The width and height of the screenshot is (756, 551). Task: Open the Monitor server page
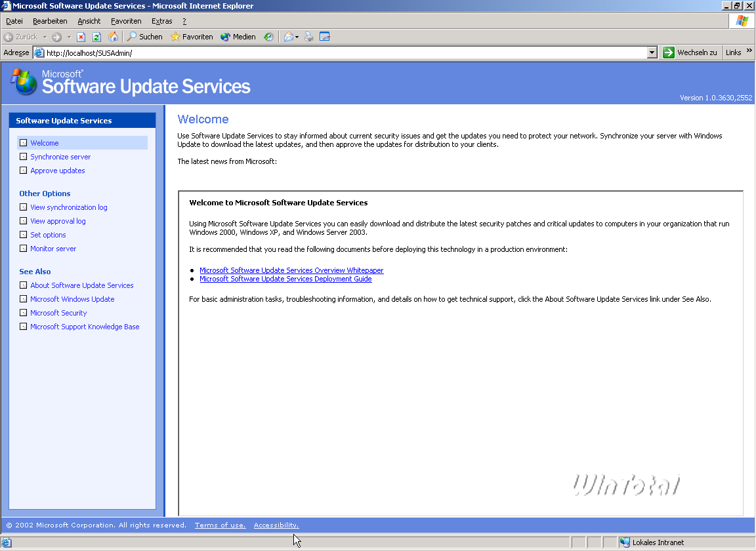(53, 249)
